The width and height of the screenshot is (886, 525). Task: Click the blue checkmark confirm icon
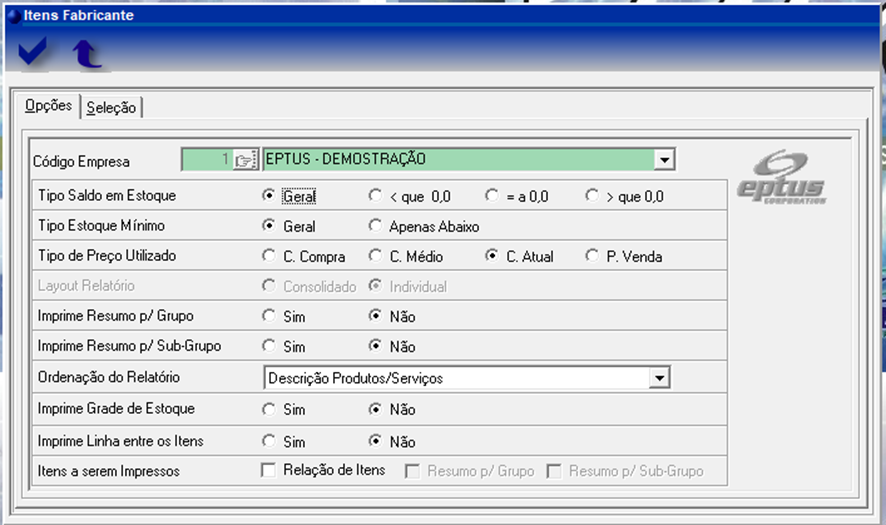click(x=33, y=51)
